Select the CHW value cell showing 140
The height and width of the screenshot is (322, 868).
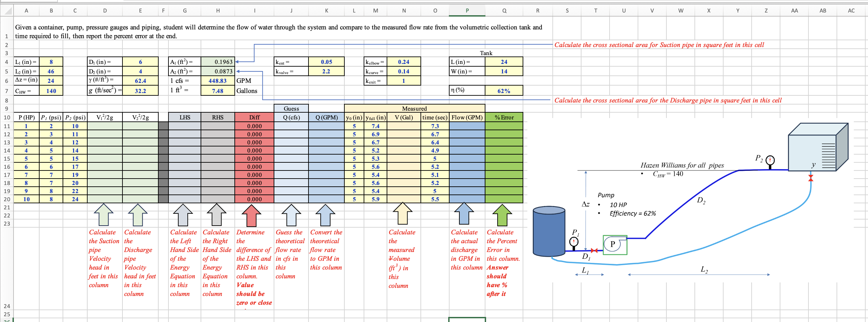(51, 91)
